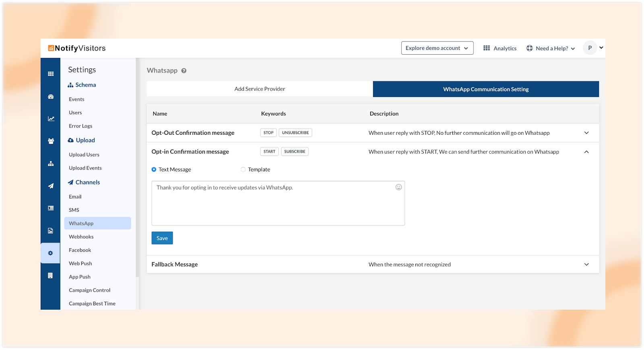The height and width of the screenshot is (350, 644).
Task: Open Upload Users in settings menu
Action: pos(84,155)
